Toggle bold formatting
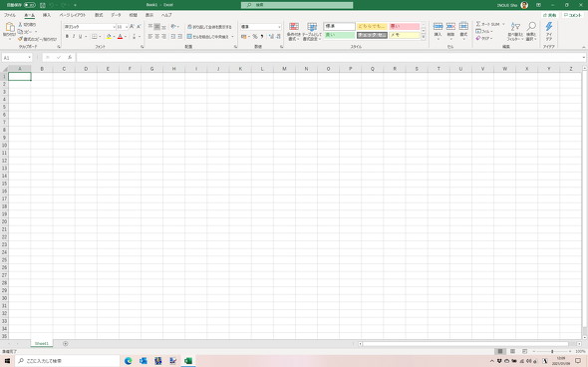This screenshot has width=588, height=367. 67,36
